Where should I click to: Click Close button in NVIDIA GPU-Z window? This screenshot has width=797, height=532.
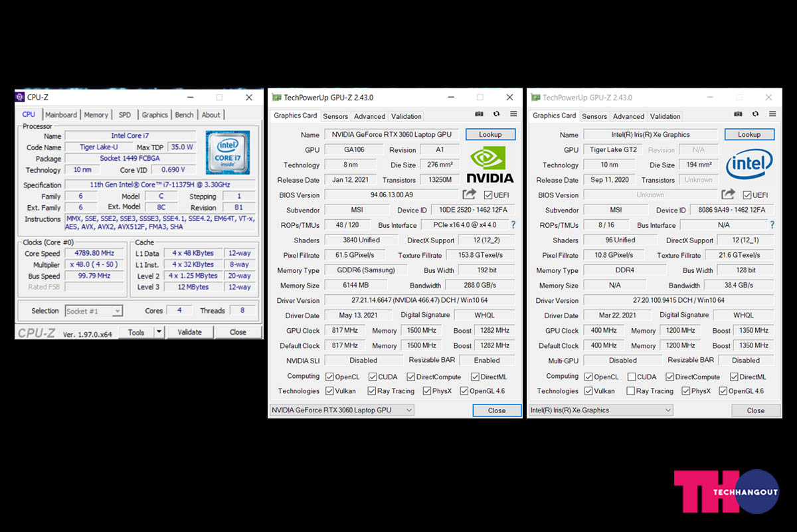[x=497, y=410]
